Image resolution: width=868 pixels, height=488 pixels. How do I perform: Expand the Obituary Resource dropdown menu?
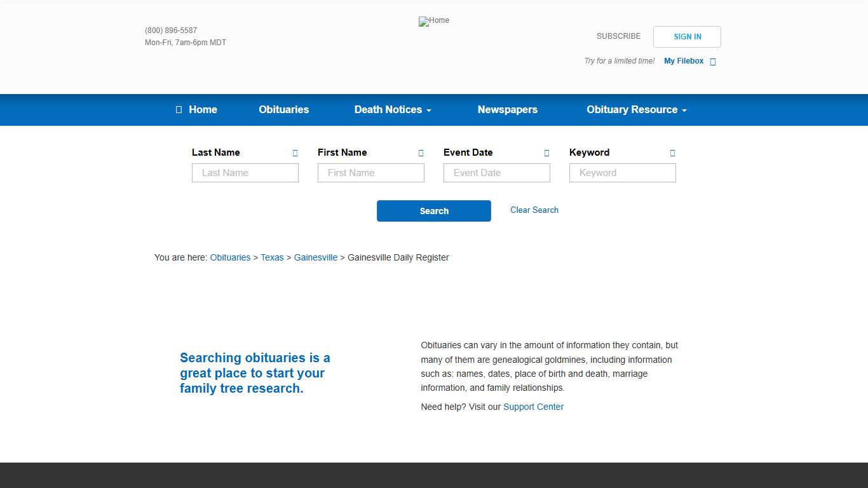coord(636,110)
